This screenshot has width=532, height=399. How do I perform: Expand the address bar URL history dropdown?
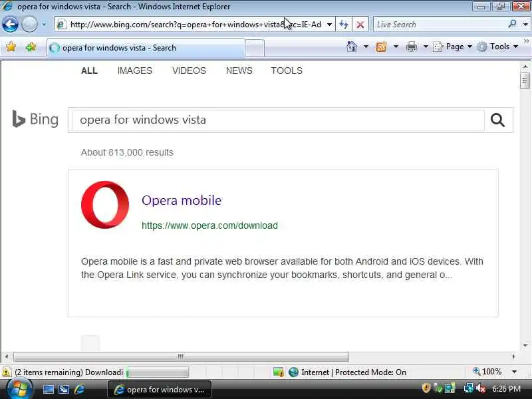pos(329,25)
